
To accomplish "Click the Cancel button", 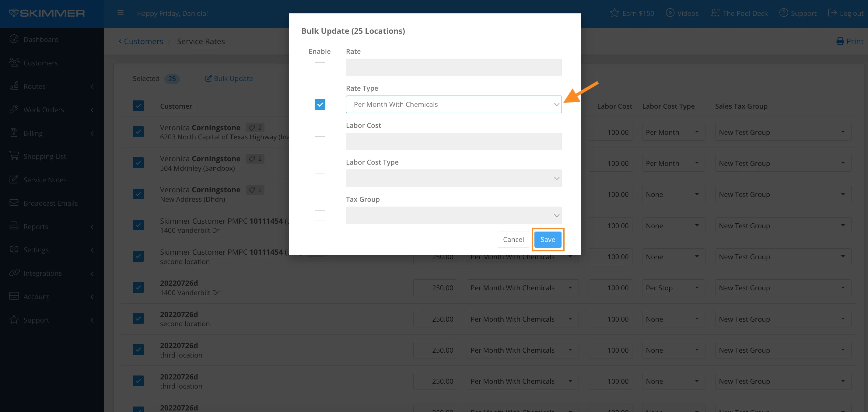I will coord(513,239).
